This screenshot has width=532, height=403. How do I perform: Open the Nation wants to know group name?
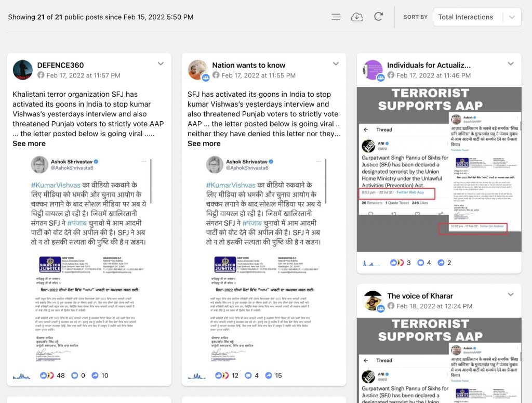249,65
